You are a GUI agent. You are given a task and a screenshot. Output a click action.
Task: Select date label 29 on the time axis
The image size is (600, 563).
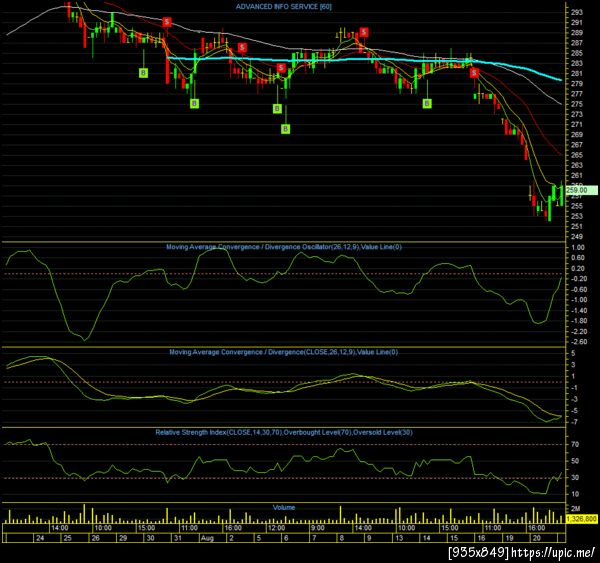123,538
